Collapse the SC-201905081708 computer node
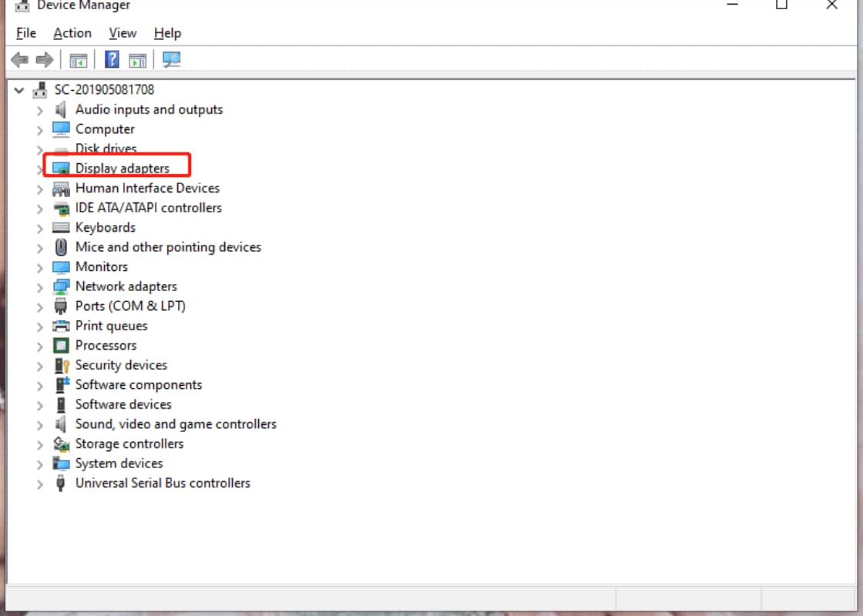The width and height of the screenshot is (863, 616). [x=19, y=89]
